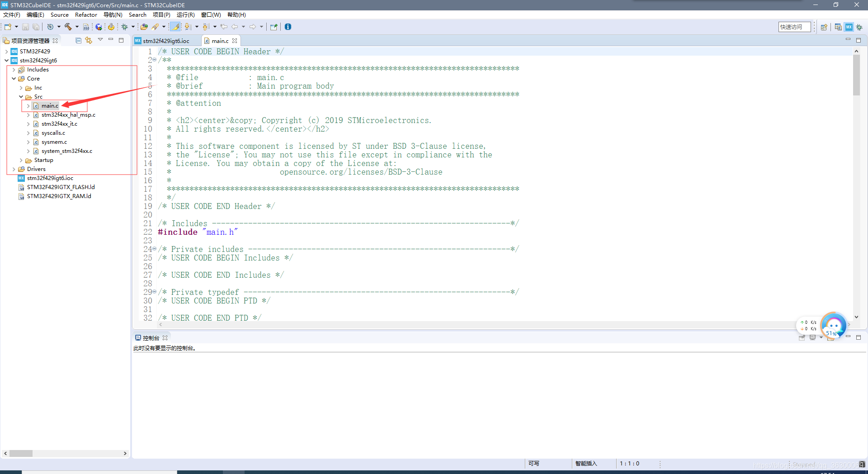Click the 快速访问 quick access field
868x474 pixels.
click(x=794, y=27)
